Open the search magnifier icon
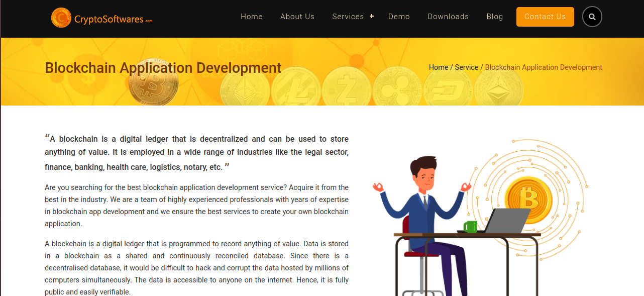Image resolution: width=644 pixels, height=296 pixels. (592, 17)
